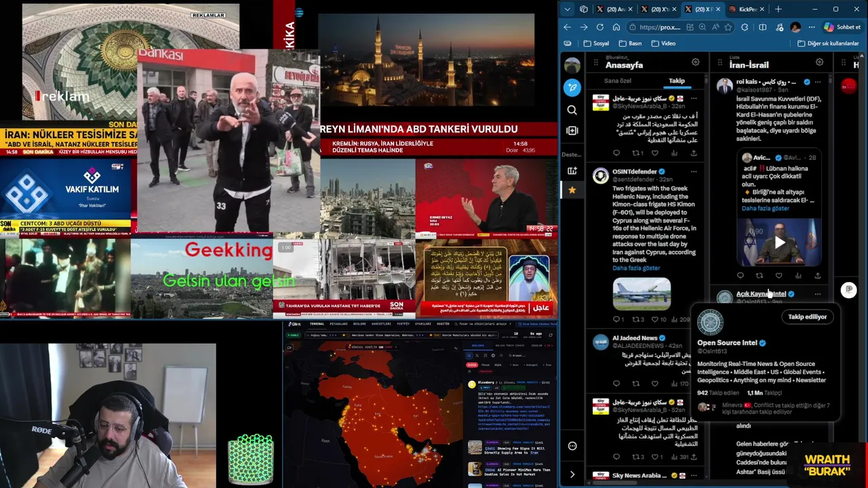The width and height of the screenshot is (868, 488).
Task: Select the orange star icon in sidebar
Action: coord(572,190)
